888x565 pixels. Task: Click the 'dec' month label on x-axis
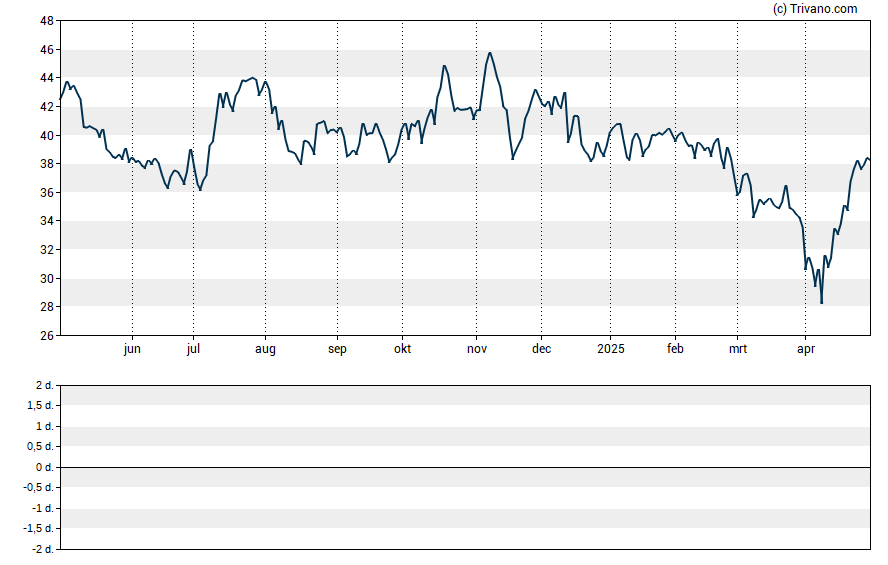point(541,349)
